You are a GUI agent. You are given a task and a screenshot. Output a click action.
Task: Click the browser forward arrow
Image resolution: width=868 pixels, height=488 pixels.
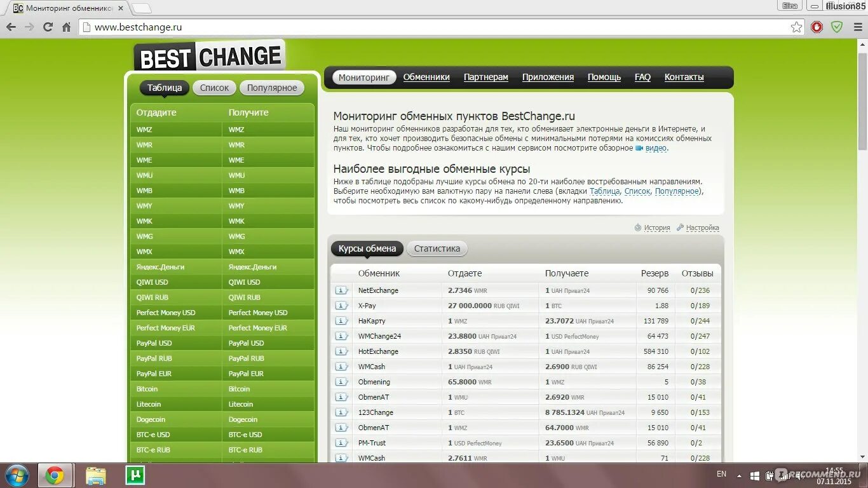tap(29, 27)
